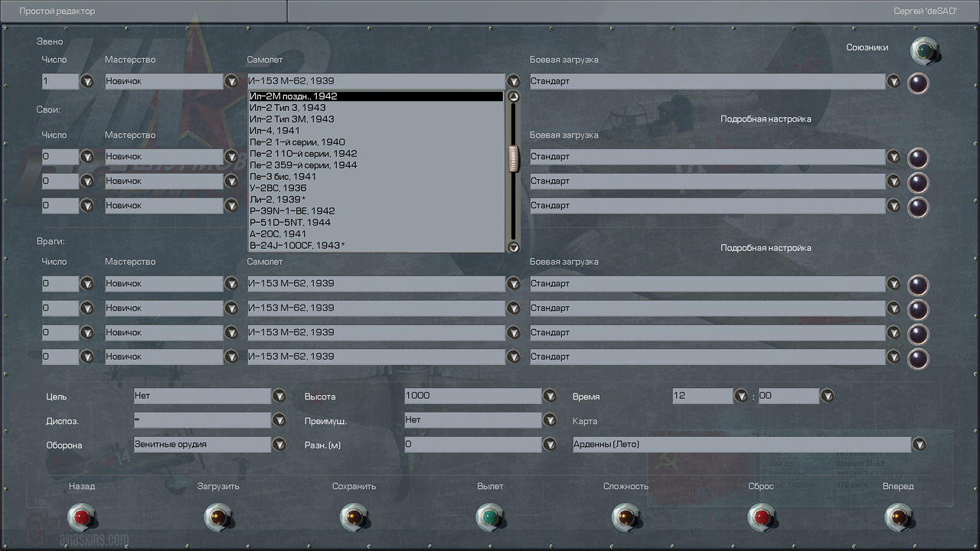Expand the Звено Мастерство dropdown arrow

[231, 81]
